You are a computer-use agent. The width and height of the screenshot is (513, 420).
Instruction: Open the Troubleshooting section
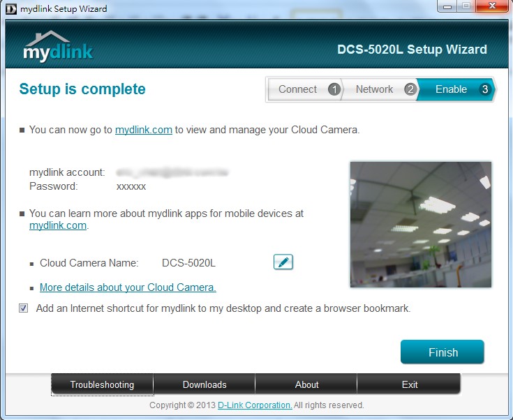[102, 384]
